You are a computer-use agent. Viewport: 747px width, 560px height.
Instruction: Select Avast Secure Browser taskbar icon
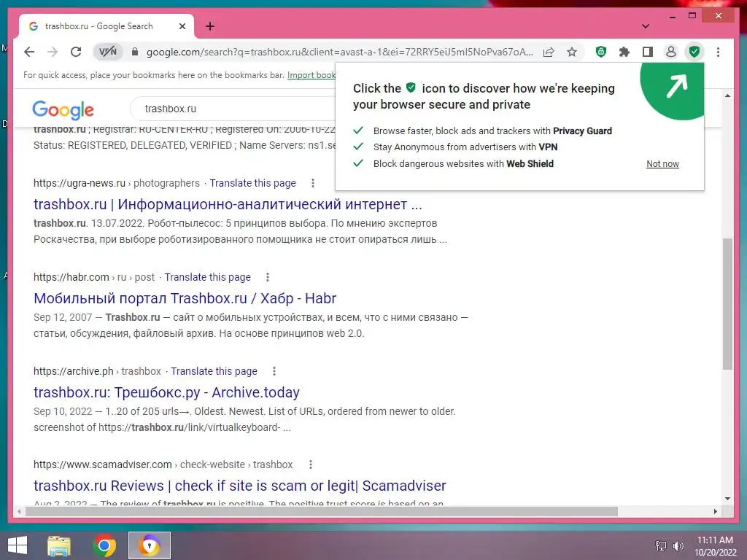(x=149, y=545)
